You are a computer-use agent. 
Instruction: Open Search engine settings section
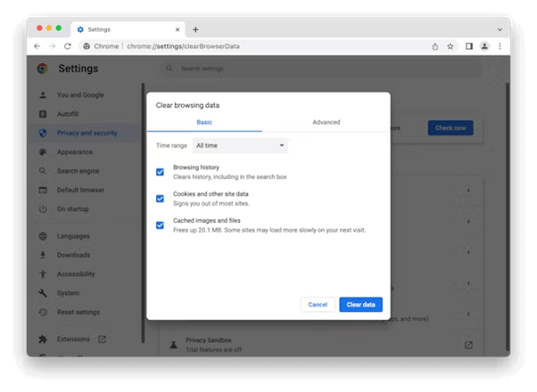[x=78, y=171]
